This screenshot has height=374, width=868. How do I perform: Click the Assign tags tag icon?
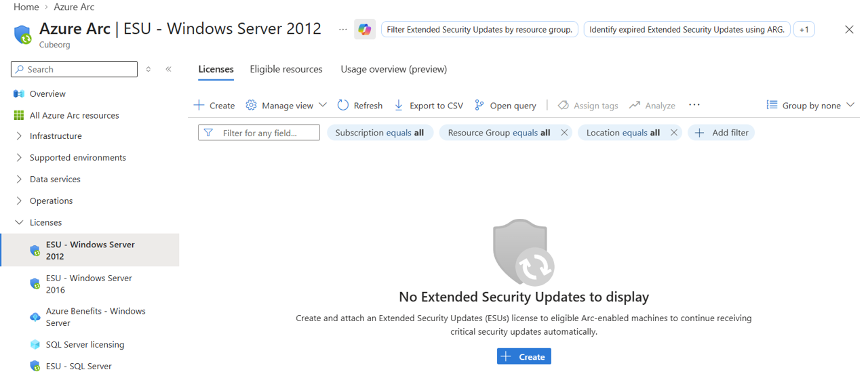[563, 105]
